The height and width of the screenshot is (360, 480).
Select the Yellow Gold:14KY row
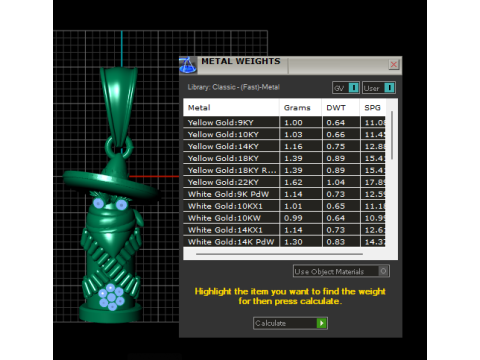click(284, 146)
